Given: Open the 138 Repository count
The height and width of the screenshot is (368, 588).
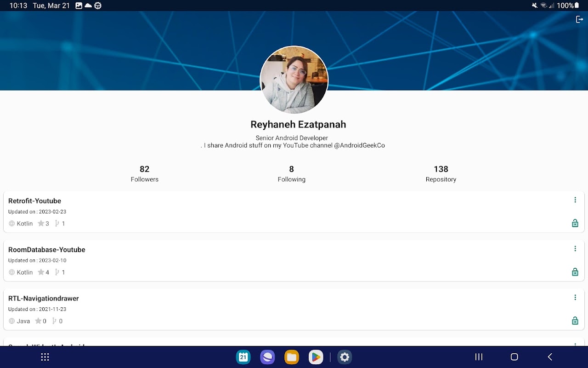Looking at the screenshot, I should (441, 173).
